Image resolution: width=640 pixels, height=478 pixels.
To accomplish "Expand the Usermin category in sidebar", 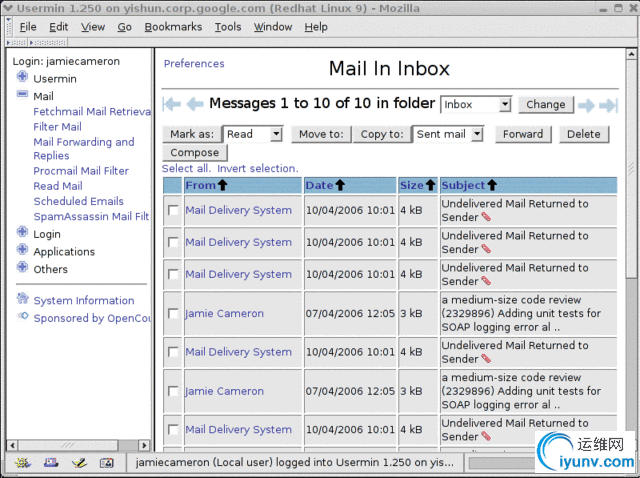I will 22,77.
